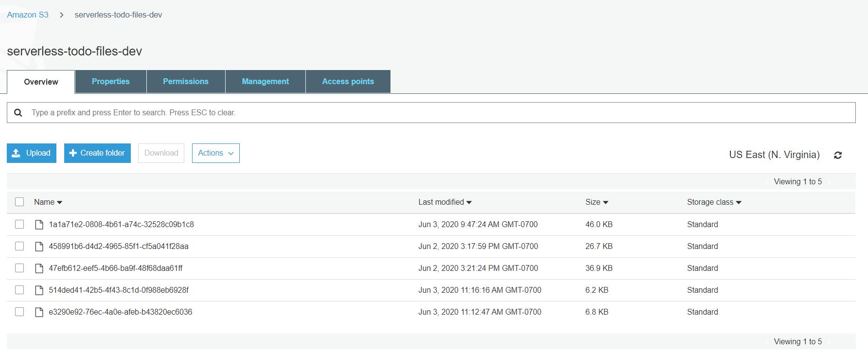The image size is (868, 355).
Task: Open object 458991b6-d4d2-4965-85f1-cf5a041f28aa
Action: [x=119, y=246]
